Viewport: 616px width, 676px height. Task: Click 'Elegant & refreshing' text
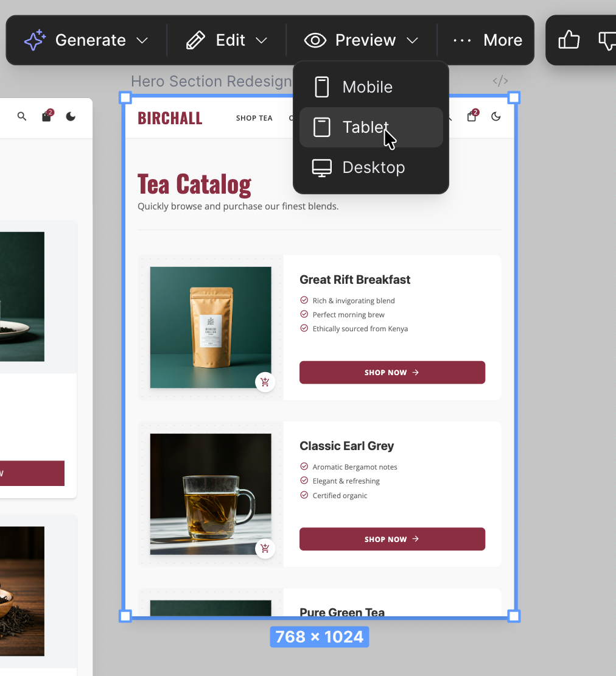tap(346, 481)
